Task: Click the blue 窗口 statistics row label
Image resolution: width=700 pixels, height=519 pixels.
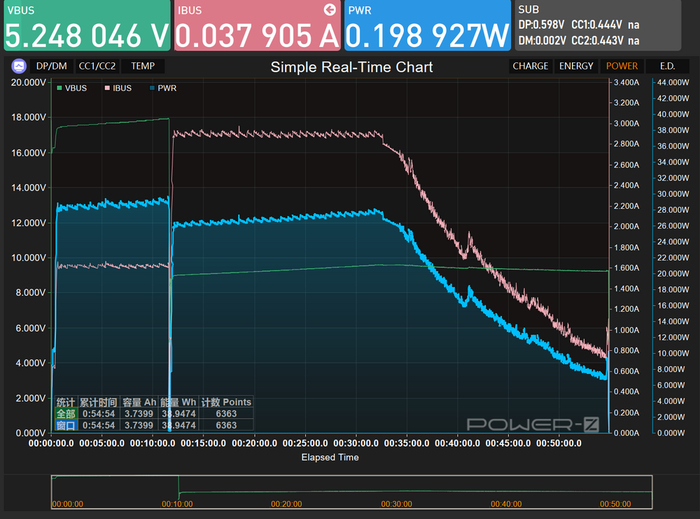Action: pos(66,425)
